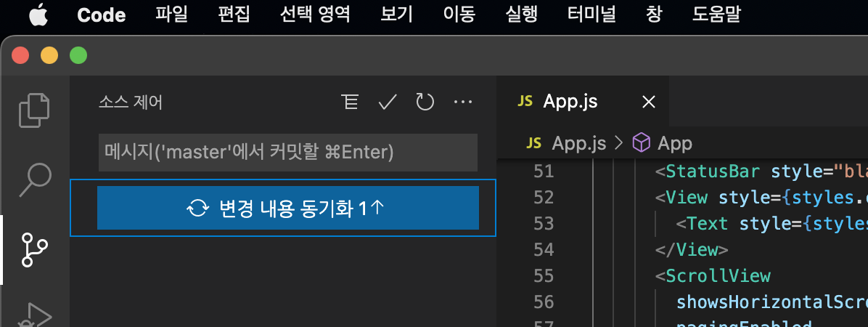Click the 변경 내용 동기화 1↑ sync button
The image size is (868, 327).
tap(288, 208)
